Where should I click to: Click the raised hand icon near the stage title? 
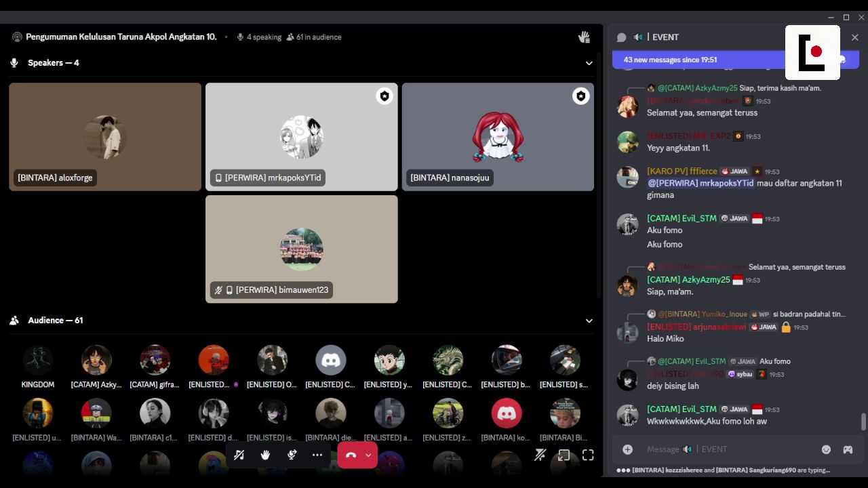pos(584,37)
